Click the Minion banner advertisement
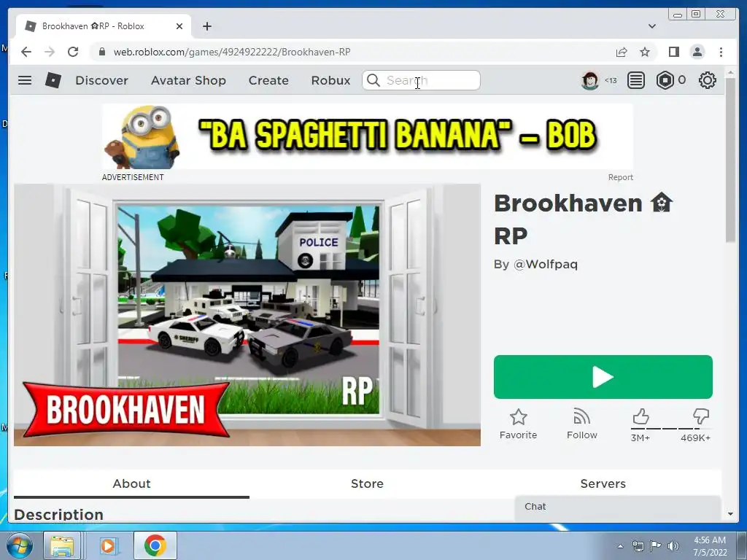This screenshot has width=747, height=560. (368, 136)
